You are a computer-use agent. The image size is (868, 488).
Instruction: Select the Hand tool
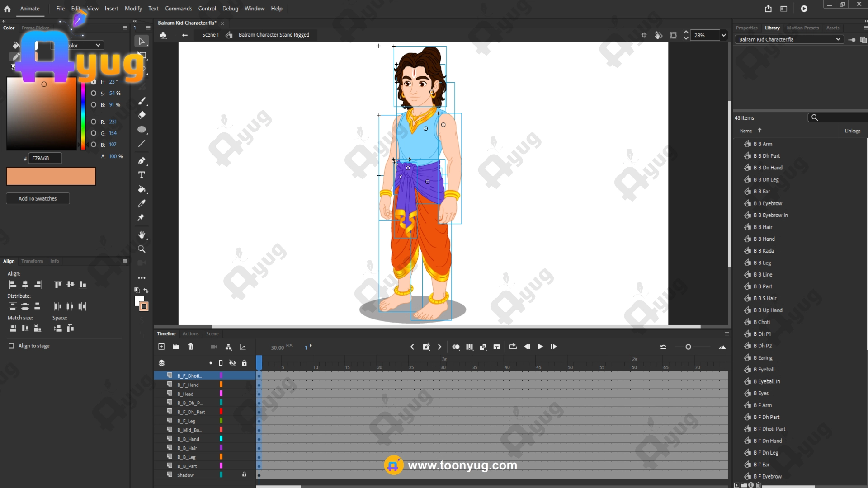(x=142, y=235)
